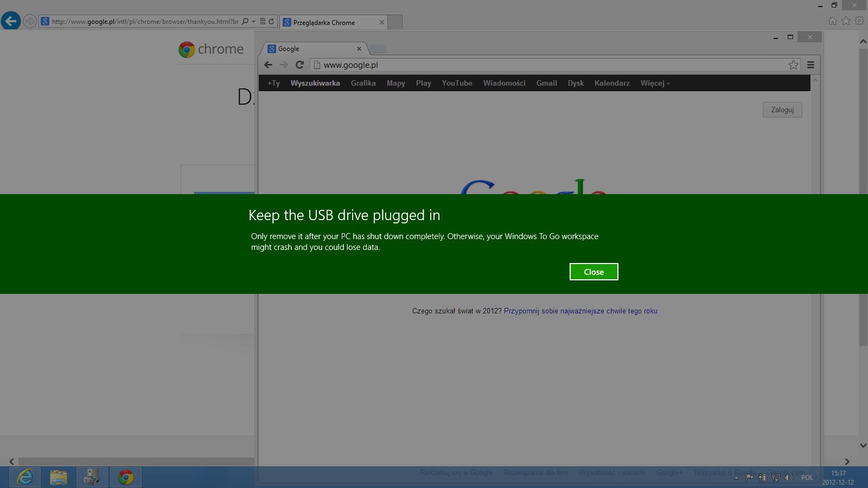Viewport: 868px width, 488px height.
Task: Toggle compatibility view icon in IE address bar
Action: click(x=263, y=22)
